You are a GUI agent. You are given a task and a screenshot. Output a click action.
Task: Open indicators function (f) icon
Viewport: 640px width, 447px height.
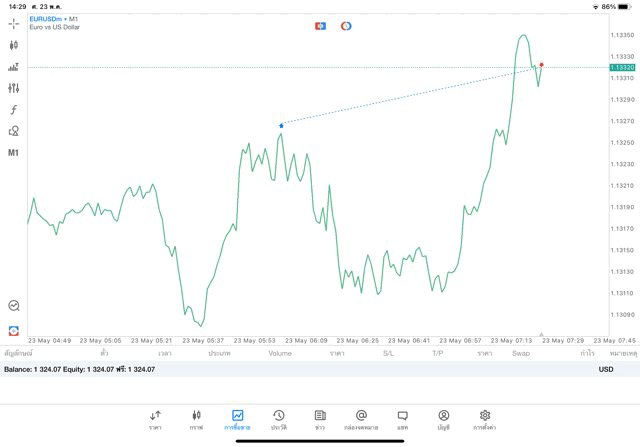pyautogui.click(x=13, y=109)
